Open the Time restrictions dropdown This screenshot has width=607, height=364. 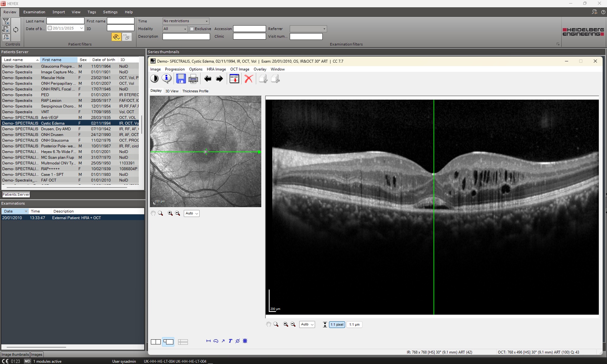tap(186, 21)
